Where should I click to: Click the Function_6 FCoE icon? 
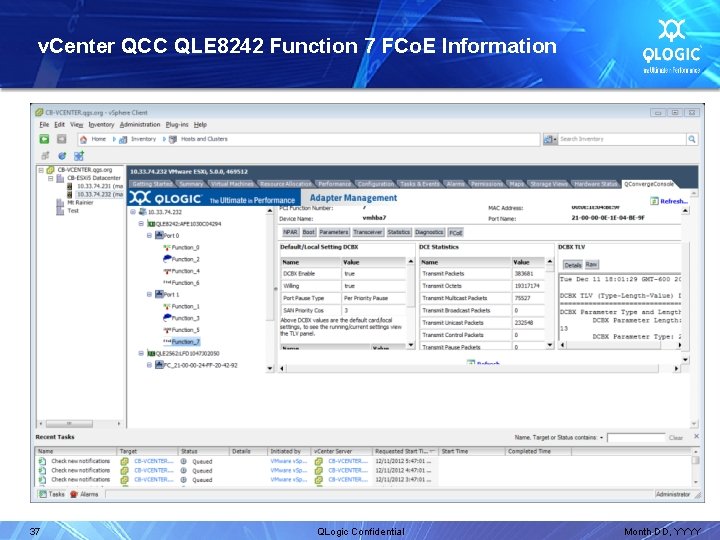coord(167,282)
